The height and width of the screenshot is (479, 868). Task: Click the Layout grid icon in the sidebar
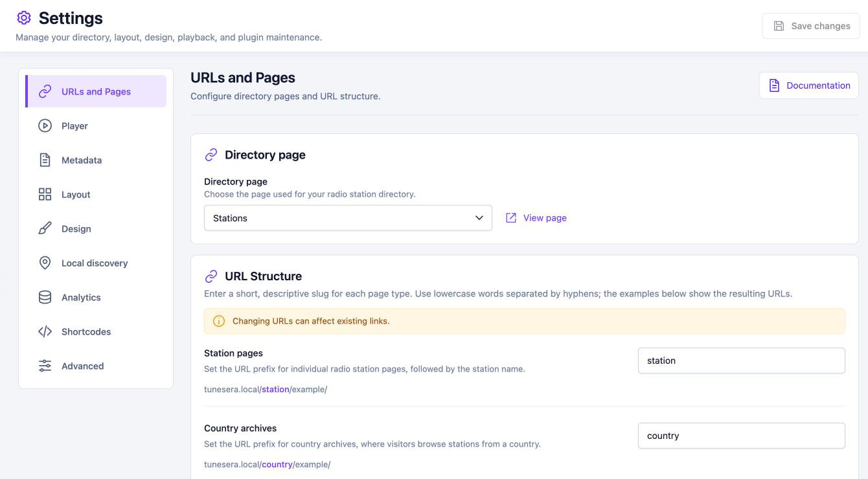click(45, 194)
